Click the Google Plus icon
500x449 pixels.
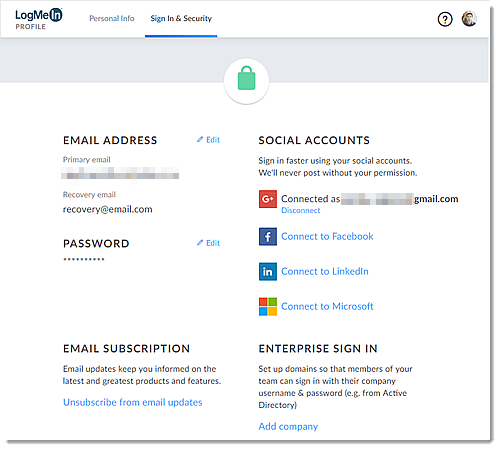coord(268,199)
